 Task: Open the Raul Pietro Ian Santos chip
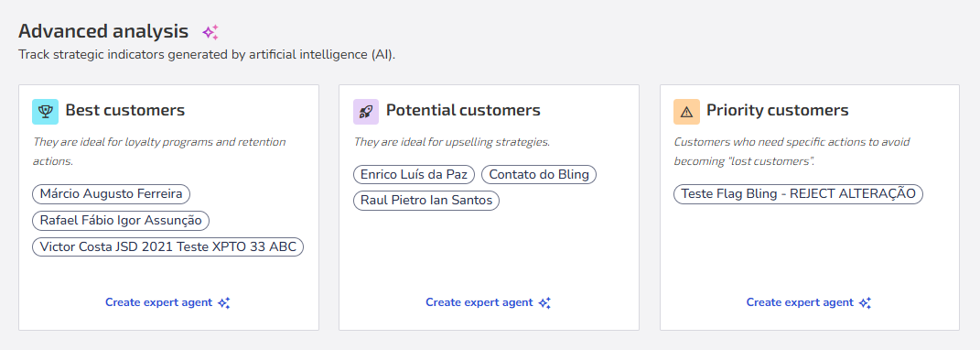426,201
